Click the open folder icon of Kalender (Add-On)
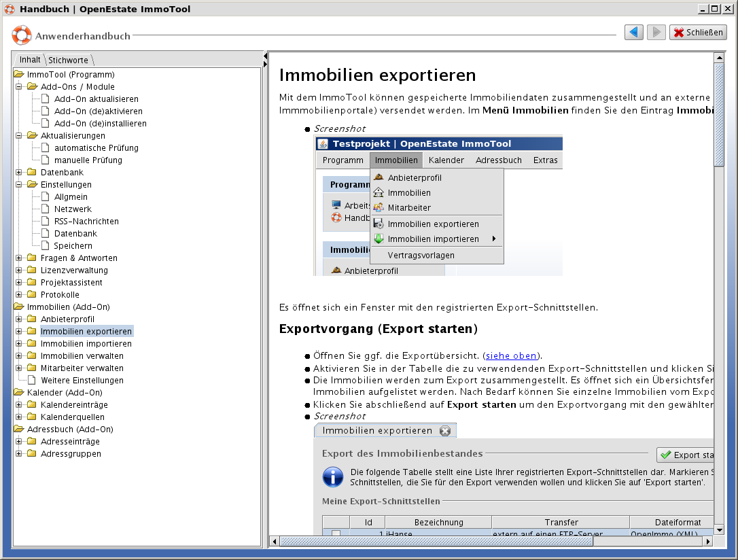 pyautogui.click(x=18, y=393)
